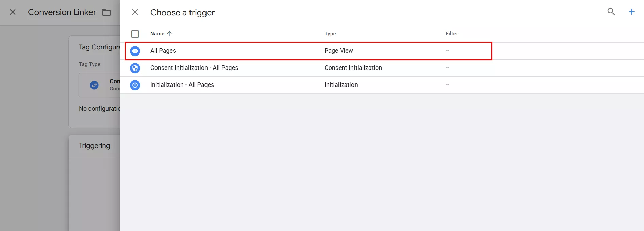Click the All Pages eye icon
This screenshot has width=644, height=231.
coord(135,51)
